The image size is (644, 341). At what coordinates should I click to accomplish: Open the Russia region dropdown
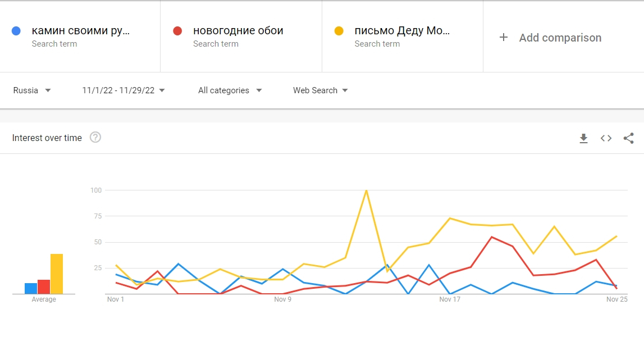[x=32, y=90]
